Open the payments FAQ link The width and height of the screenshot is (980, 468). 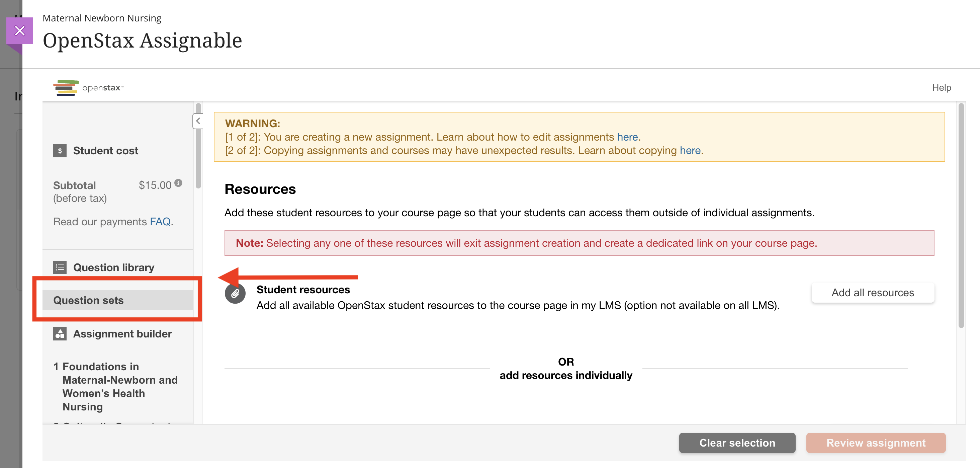pyautogui.click(x=160, y=221)
